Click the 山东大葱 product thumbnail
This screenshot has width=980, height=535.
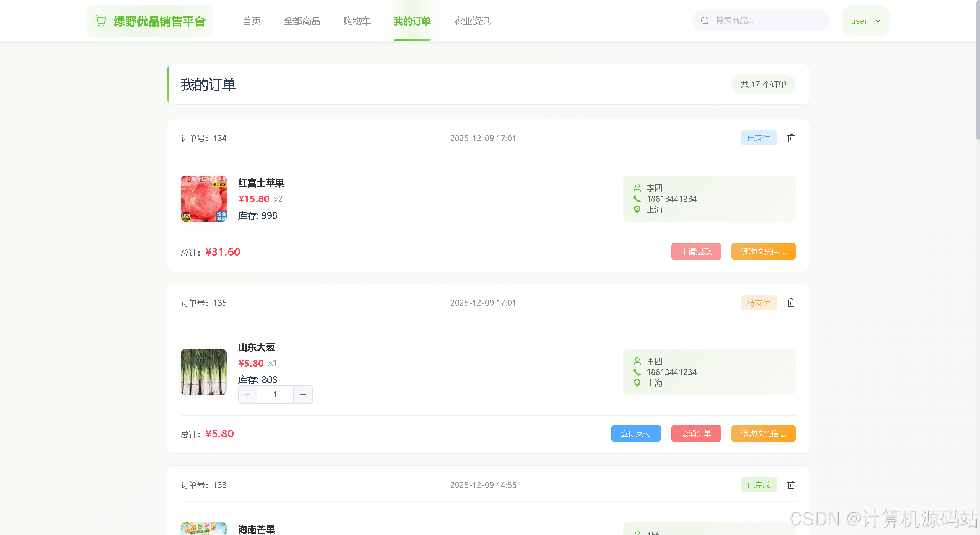click(204, 372)
